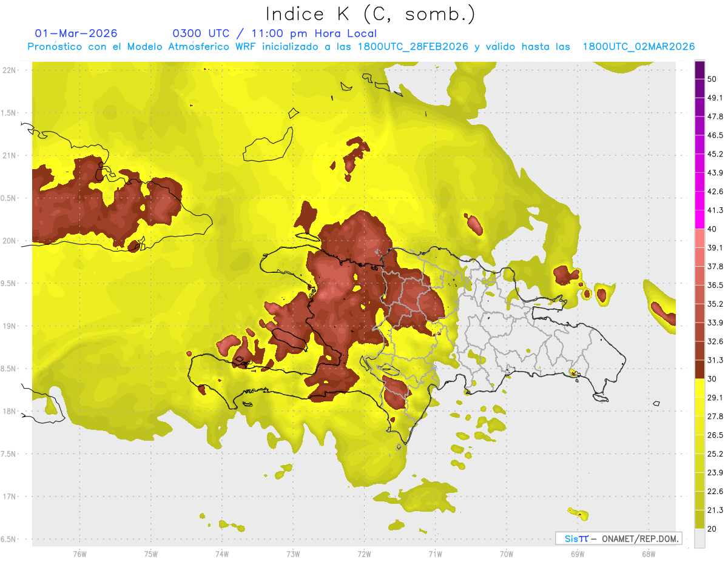Click the 71W longitude label

(435, 554)
